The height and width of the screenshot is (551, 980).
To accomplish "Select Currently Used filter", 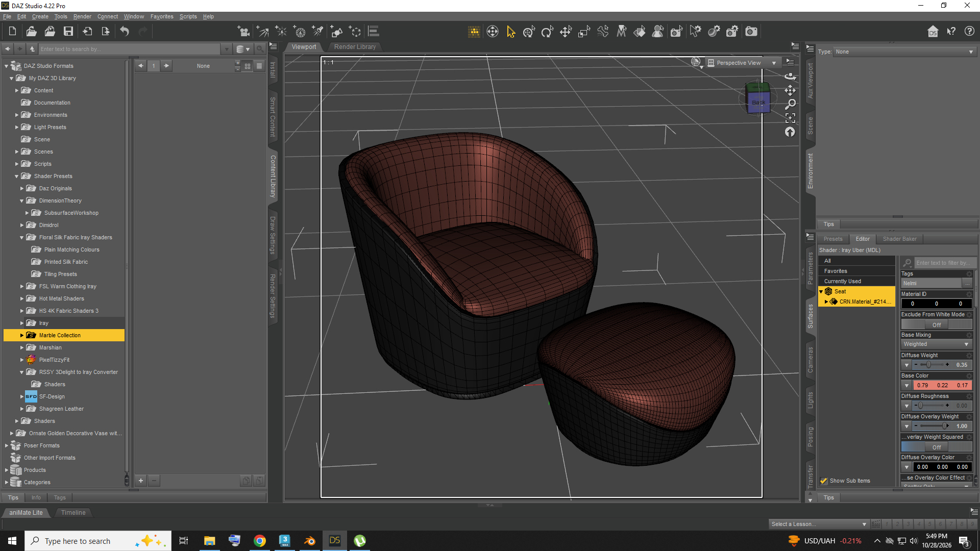I will 856,281.
